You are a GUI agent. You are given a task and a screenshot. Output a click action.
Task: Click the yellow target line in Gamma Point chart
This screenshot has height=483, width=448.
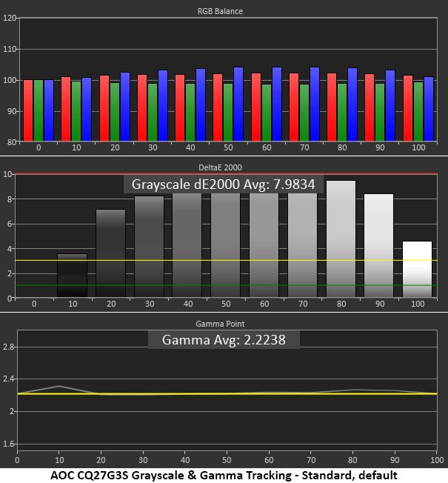[x=227, y=393]
